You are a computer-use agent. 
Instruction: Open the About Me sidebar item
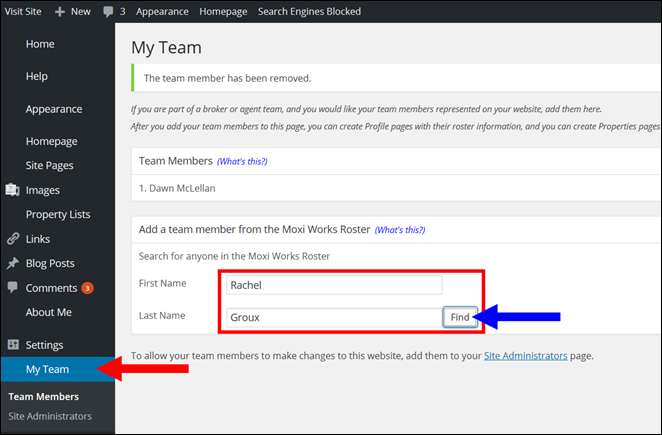[48, 312]
